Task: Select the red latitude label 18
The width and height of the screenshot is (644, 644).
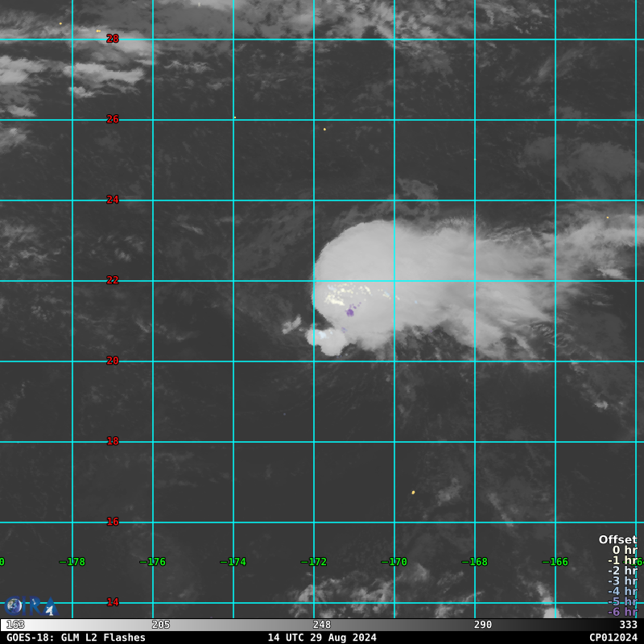Action: coord(113,441)
